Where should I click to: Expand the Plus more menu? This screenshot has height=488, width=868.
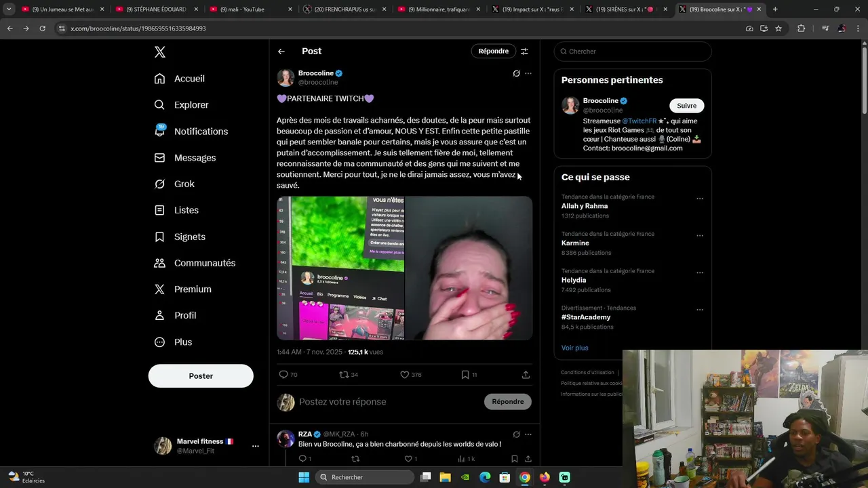click(x=173, y=342)
